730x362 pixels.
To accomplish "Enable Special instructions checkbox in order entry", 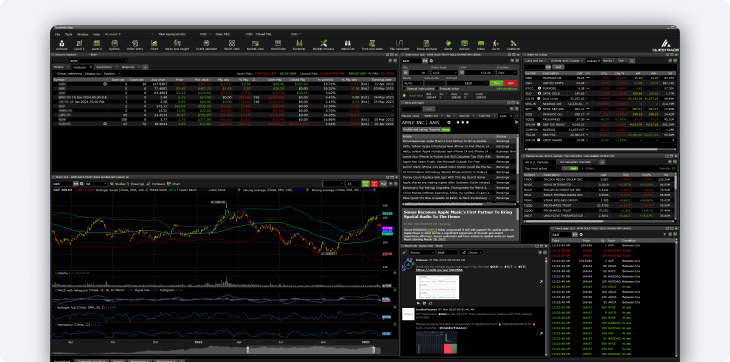I will point(404,88).
